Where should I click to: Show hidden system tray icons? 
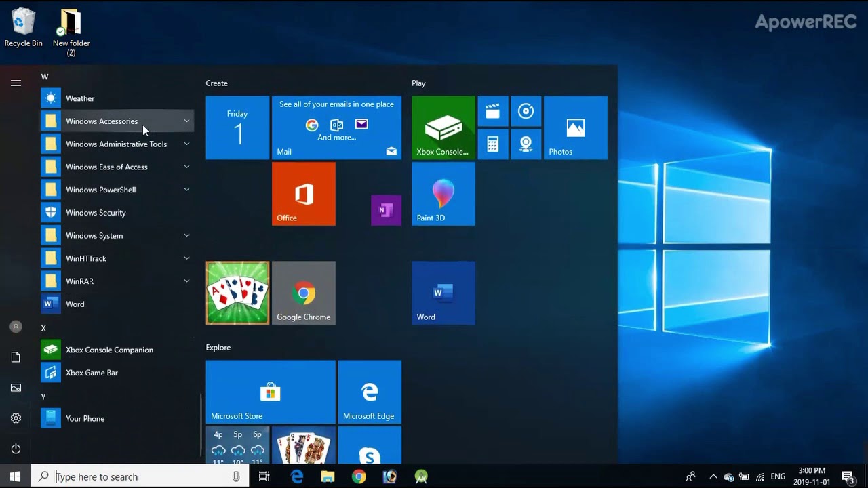click(713, 476)
